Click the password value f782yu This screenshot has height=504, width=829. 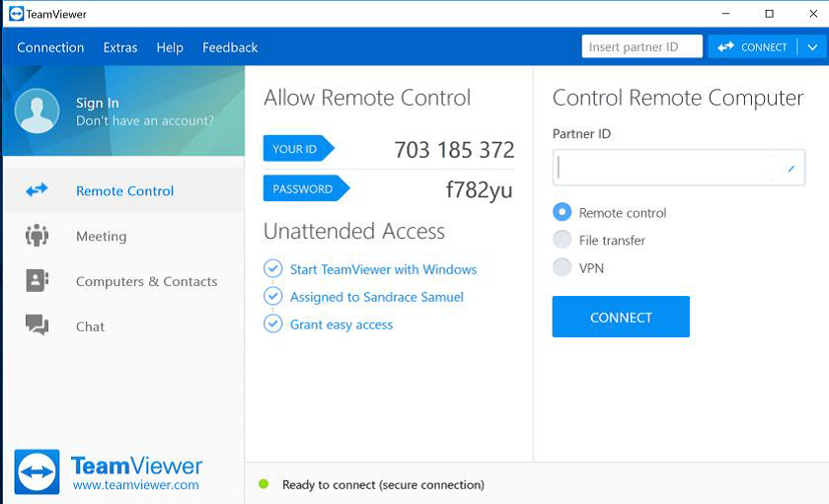(479, 189)
